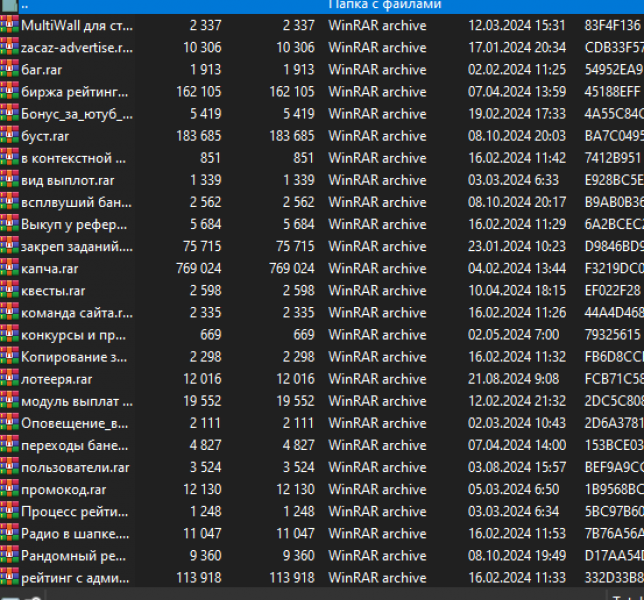644x600 pixels.
Task: Click the archive icon of пользователи.rar
Action: 9,467
